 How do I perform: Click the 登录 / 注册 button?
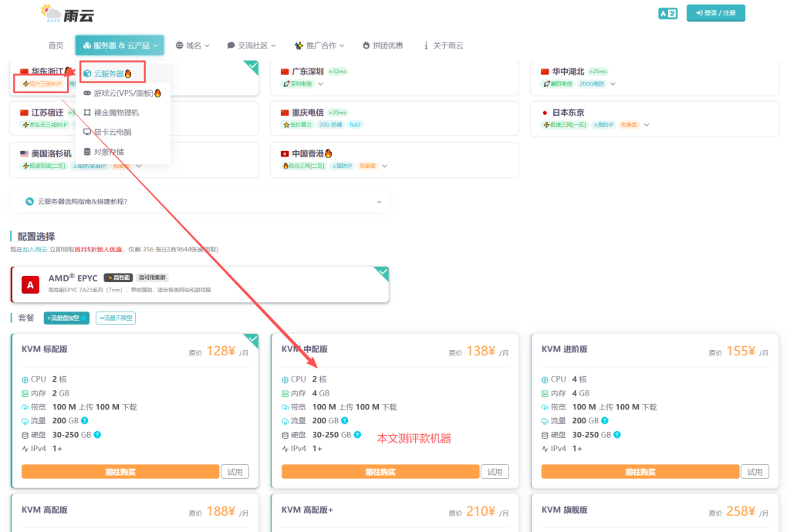[x=715, y=13]
